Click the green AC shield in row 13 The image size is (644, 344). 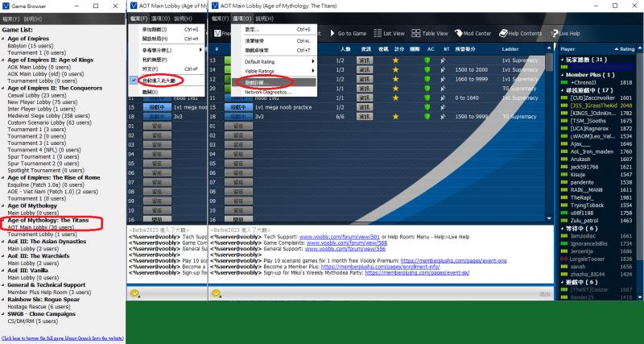point(427,60)
